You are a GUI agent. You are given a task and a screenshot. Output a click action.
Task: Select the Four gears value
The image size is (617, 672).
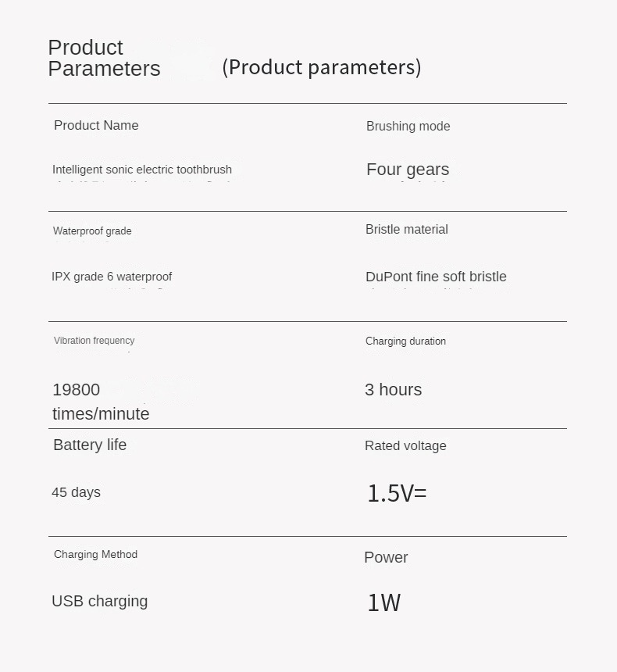408,170
